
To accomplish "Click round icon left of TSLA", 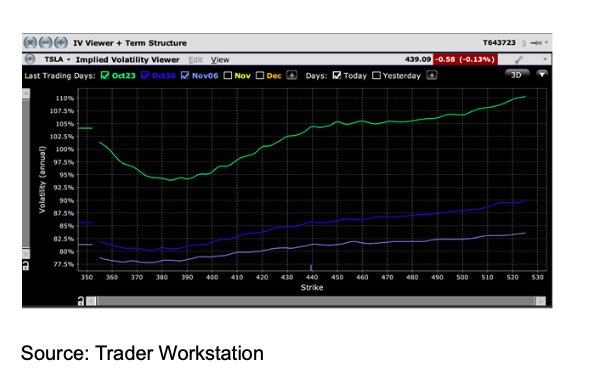I will pyautogui.click(x=30, y=59).
